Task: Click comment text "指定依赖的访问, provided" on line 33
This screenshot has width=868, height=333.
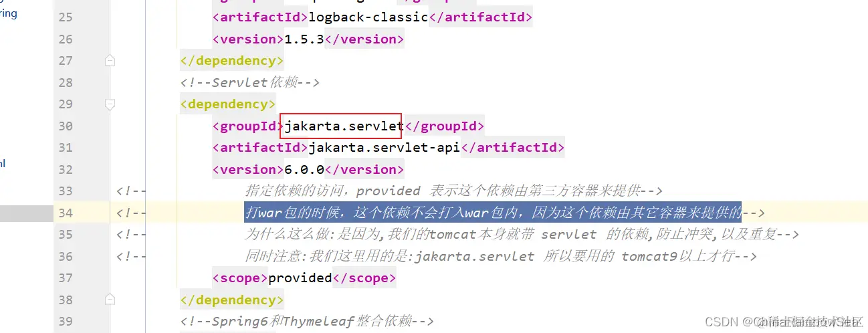Action: point(333,191)
